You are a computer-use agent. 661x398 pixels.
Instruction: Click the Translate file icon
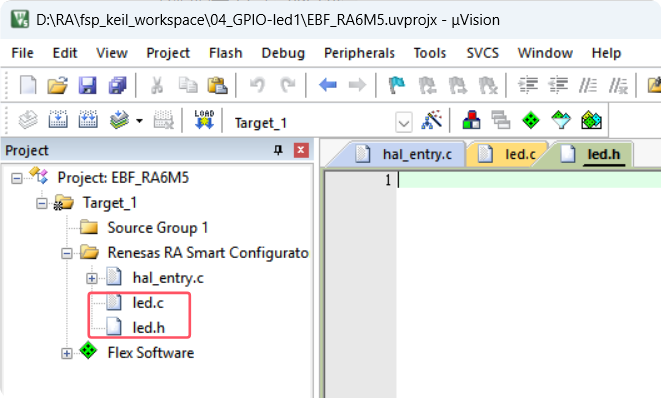28,120
